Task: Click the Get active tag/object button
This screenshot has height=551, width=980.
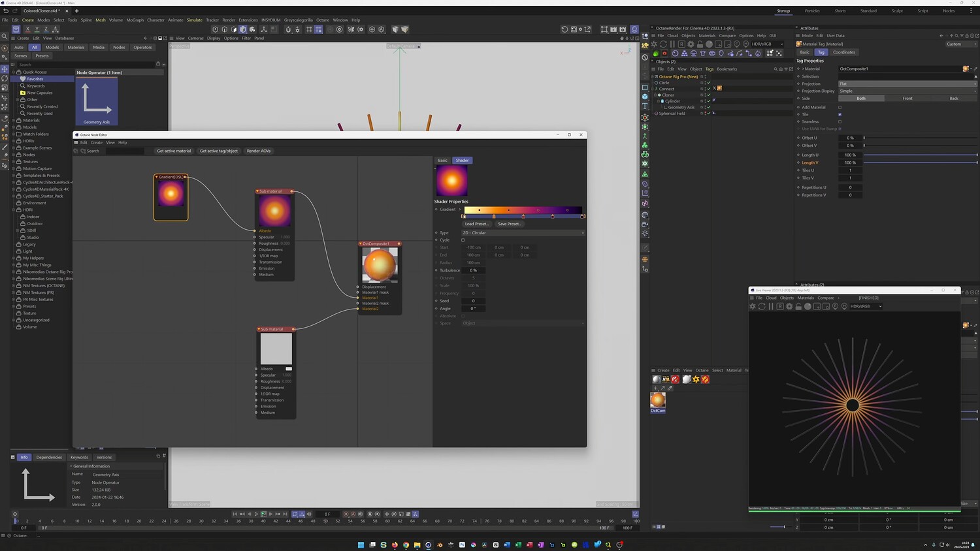Action: 219,151
